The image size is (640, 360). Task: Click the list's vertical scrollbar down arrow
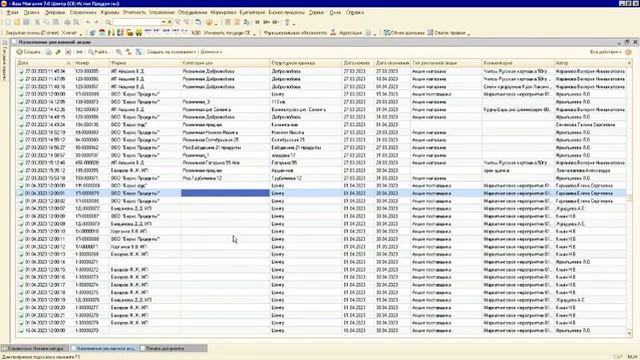point(629,333)
